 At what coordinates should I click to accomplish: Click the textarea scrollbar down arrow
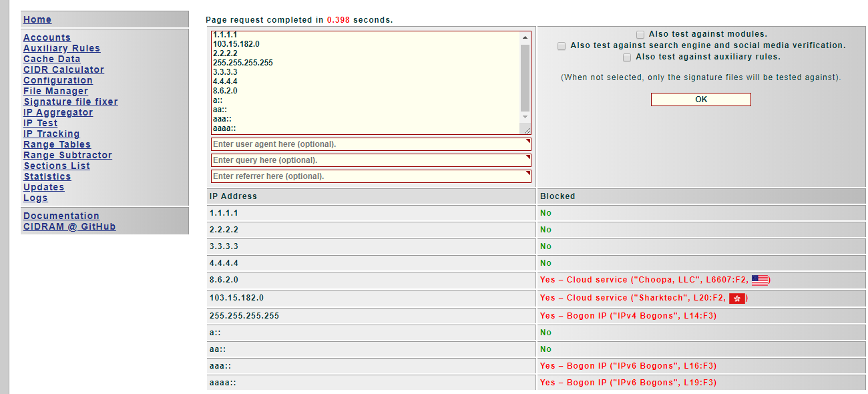pos(525,118)
